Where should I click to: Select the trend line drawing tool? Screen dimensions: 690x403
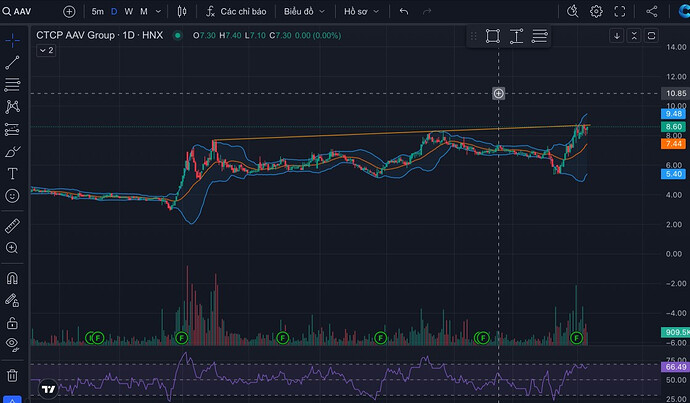click(x=13, y=62)
